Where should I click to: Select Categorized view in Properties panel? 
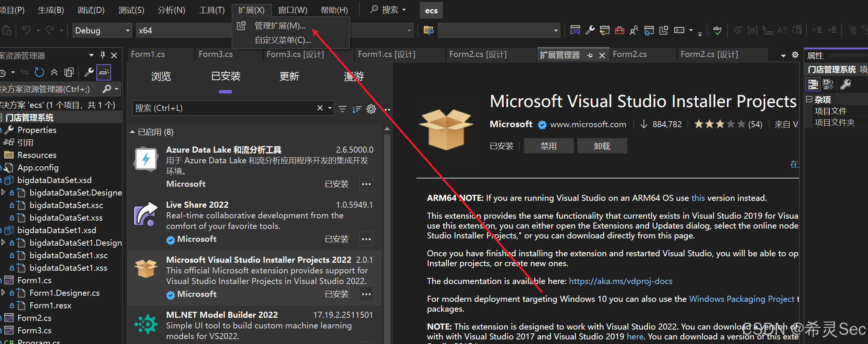[813, 84]
